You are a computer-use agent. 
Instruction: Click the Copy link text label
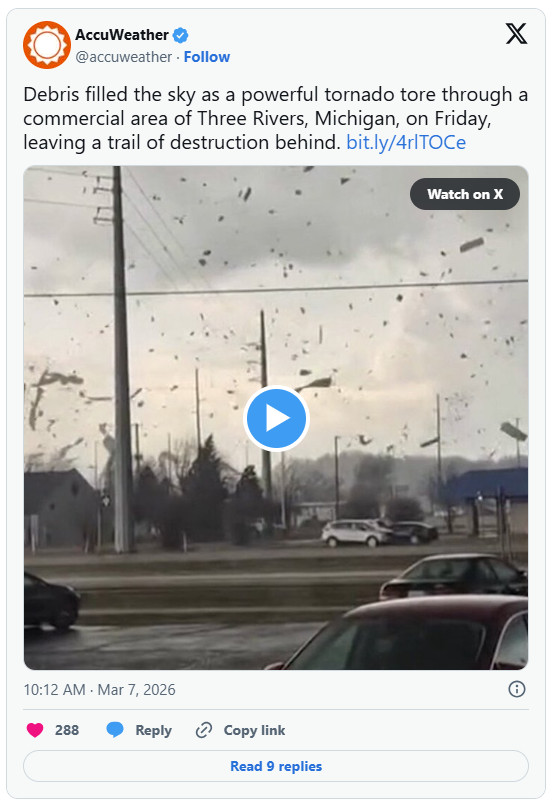coord(254,730)
